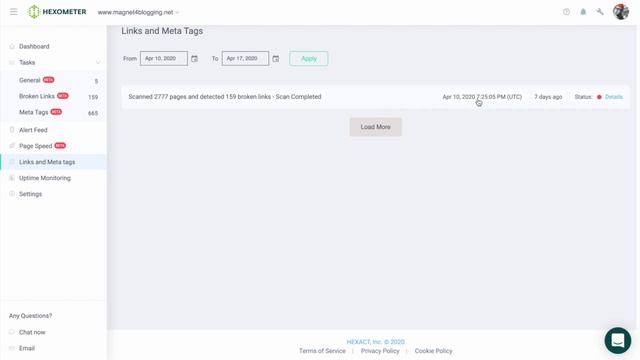Click the From date field
The height and width of the screenshot is (360, 640).
(x=164, y=58)
